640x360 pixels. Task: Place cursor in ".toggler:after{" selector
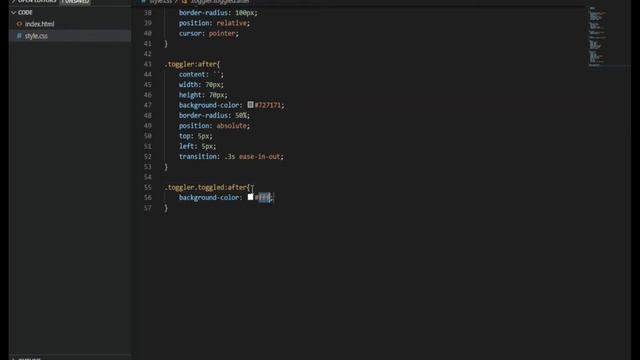(192, 64)
